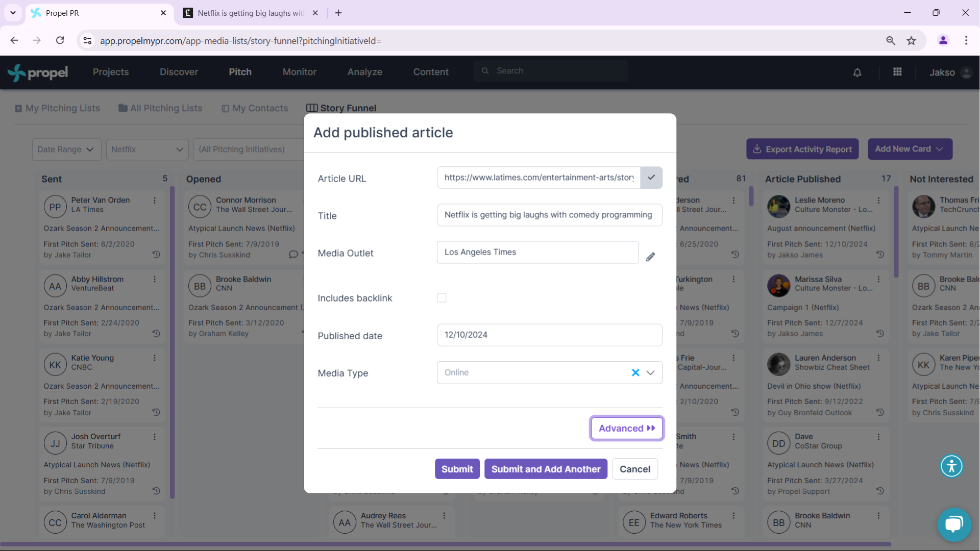This screenshot has width=980, height=551.
Task: Click the Article Published column scrollbar
Action: coord(896,232)
